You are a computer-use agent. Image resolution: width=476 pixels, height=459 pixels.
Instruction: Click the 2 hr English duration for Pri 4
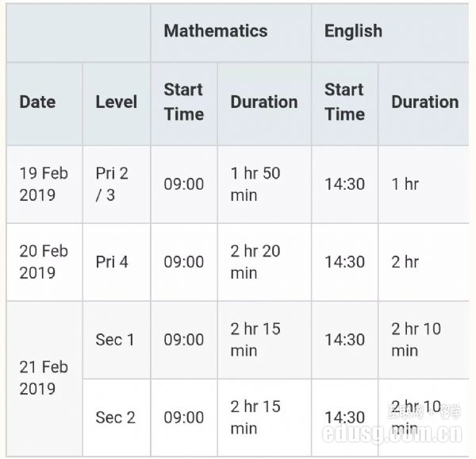click(x=405, y=262)
